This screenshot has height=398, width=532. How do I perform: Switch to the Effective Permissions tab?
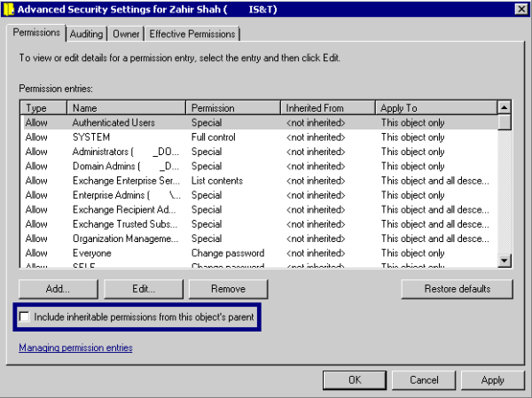(192, 34)
